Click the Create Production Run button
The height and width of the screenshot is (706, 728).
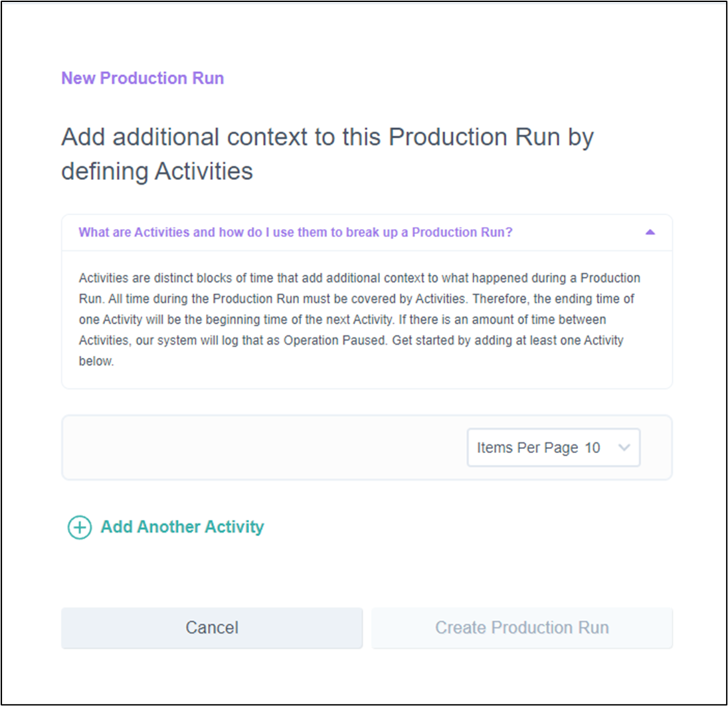[522, 628]
